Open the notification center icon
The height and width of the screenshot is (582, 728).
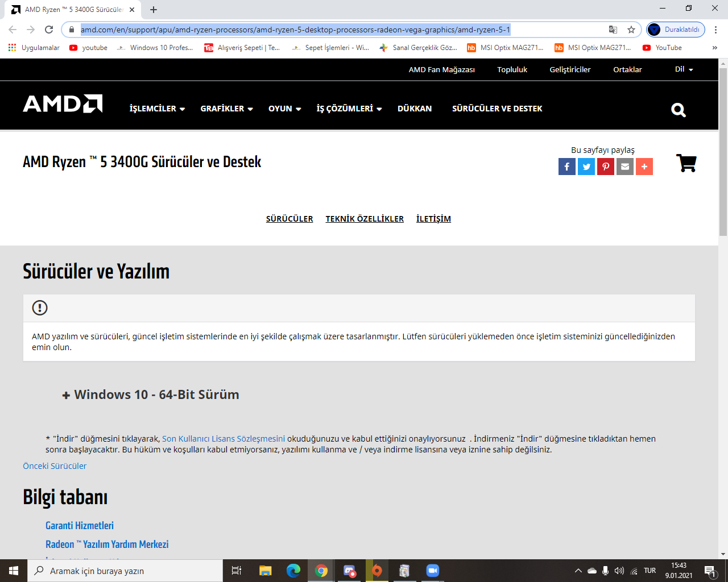pyautogui.click(x=710, y=571)
